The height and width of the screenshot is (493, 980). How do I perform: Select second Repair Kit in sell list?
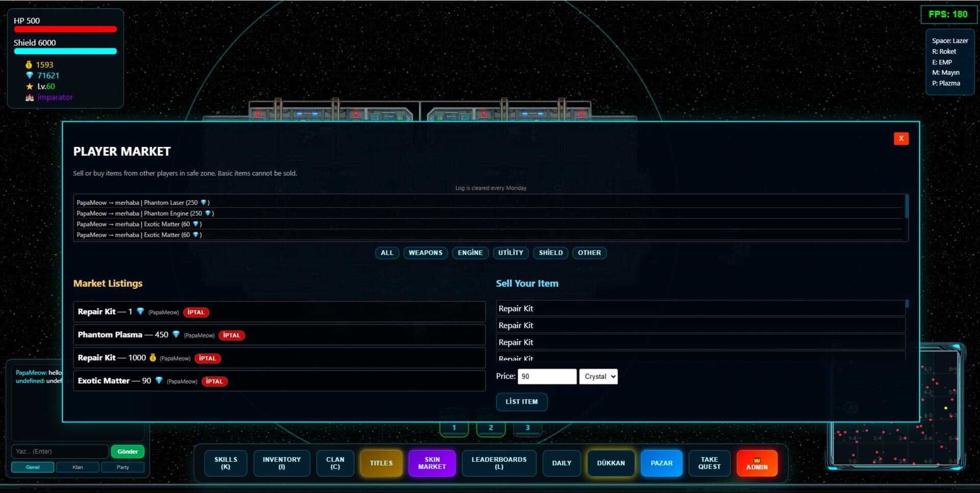(700, 325)
